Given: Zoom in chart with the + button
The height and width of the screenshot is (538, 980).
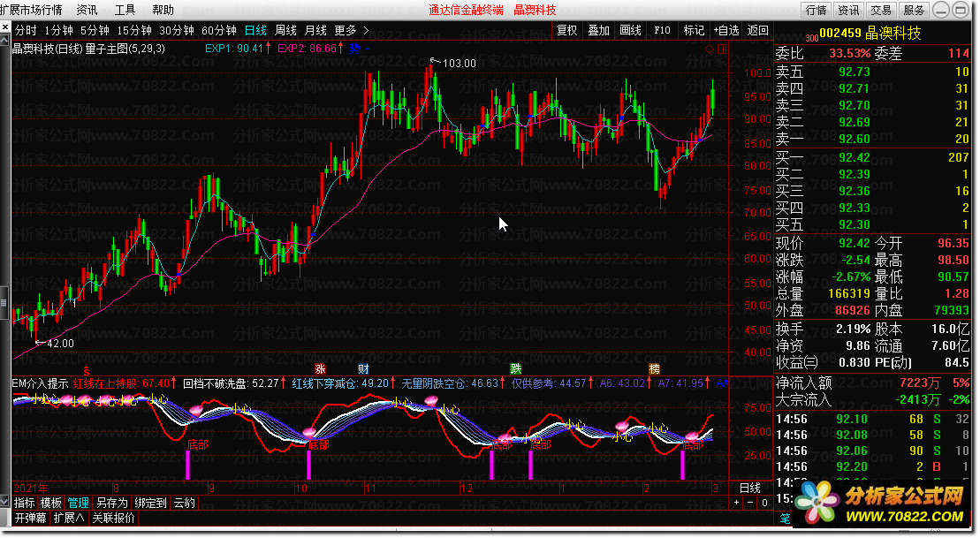Looking at the screenshot, I should (x=737, y=503).
